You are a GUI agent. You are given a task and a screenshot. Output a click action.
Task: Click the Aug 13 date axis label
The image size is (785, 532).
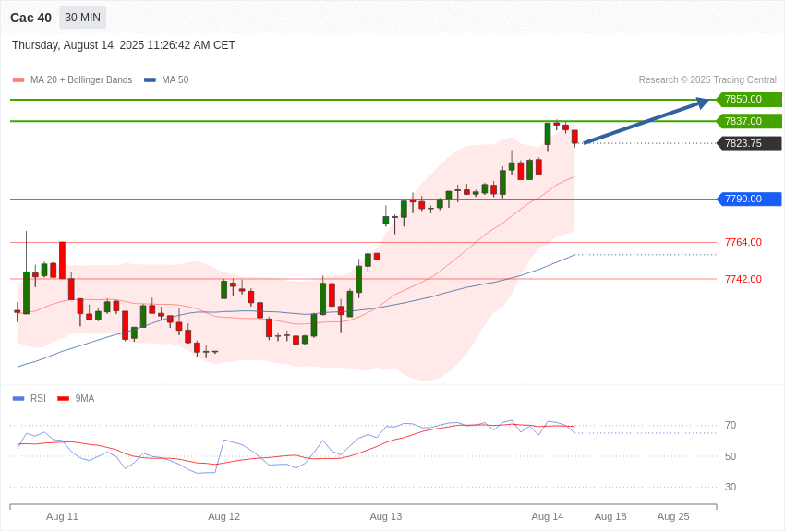[x=385, y=516]
